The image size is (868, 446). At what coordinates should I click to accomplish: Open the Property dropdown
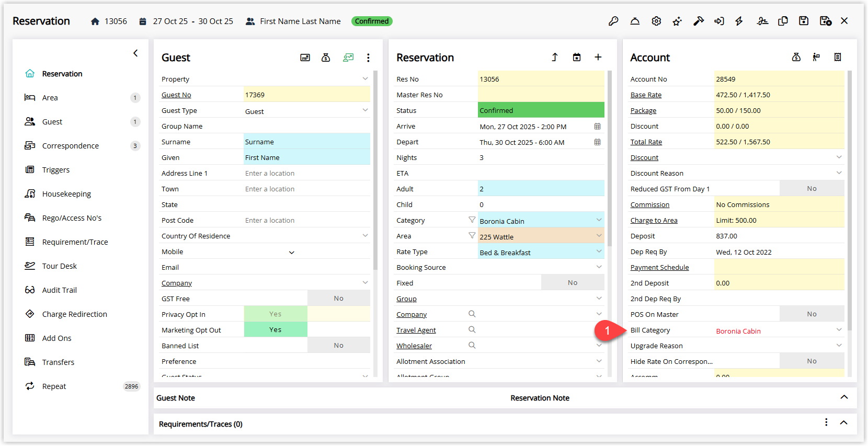click(x=365, y=78)
